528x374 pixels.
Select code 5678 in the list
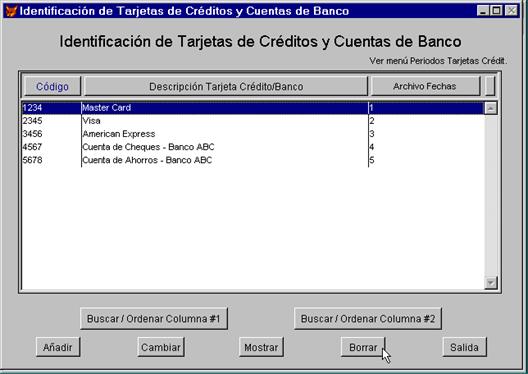32,160
